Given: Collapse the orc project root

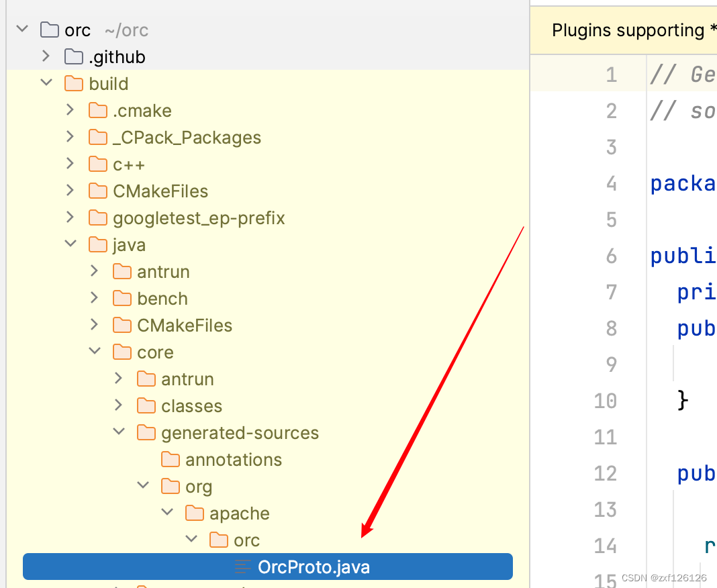Looking at the screenshot, I should tap(21, 30).
